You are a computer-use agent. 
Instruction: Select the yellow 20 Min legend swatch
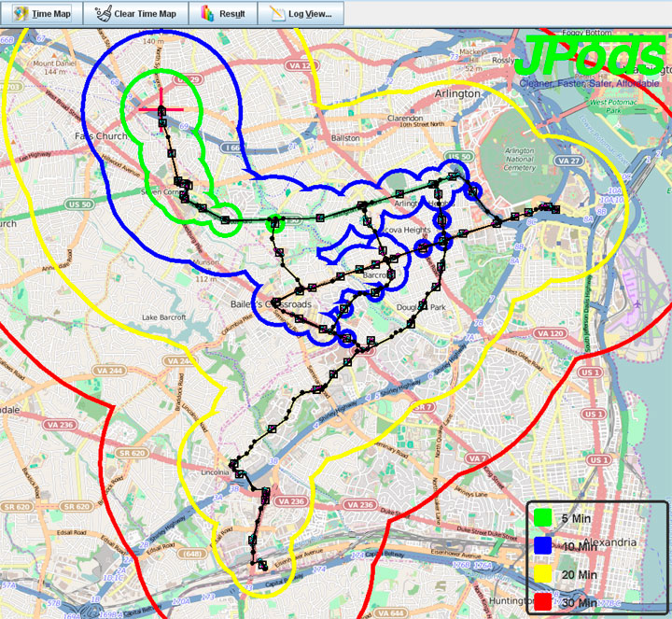point(542,574)
